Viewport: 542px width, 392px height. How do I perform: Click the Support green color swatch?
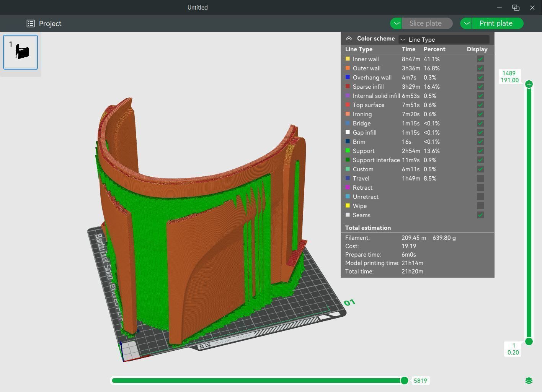pyautogui.click(x=348, y=151)
